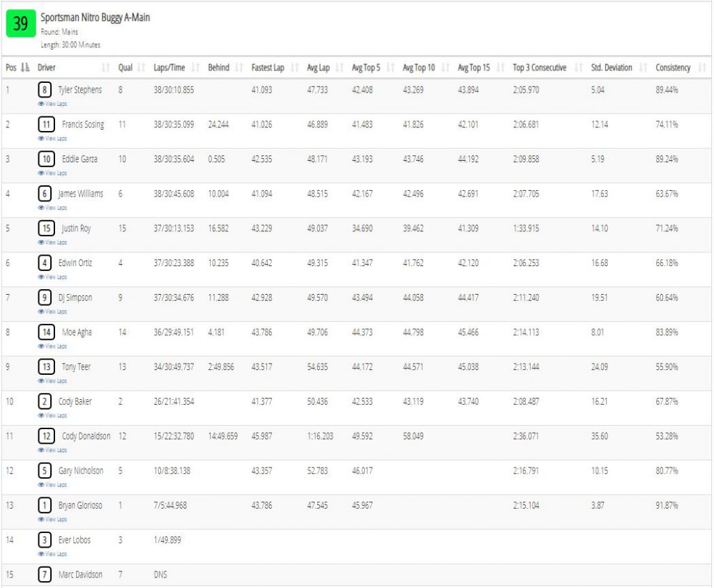Click car number 15 badge for Justin Roy
Image resolution: width=714 pixels, height=588 pixels.
[47, 228]
